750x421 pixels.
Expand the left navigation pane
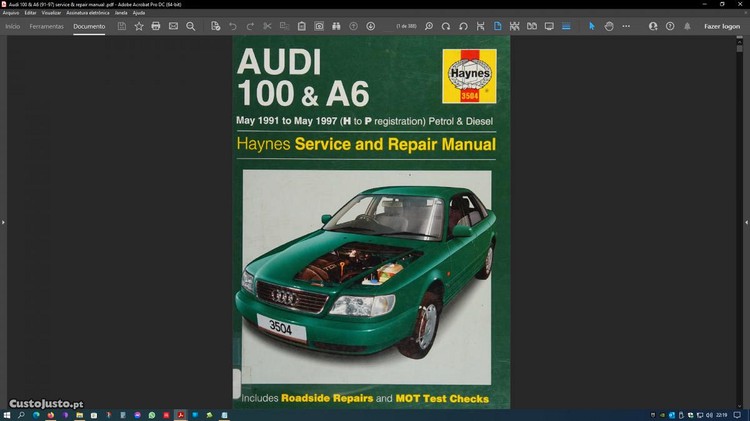click(3, 221)
